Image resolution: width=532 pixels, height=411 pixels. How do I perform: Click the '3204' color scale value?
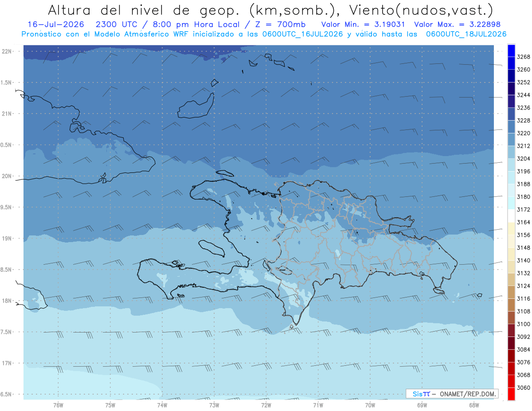pyautogui.click(x=524, y=159)
